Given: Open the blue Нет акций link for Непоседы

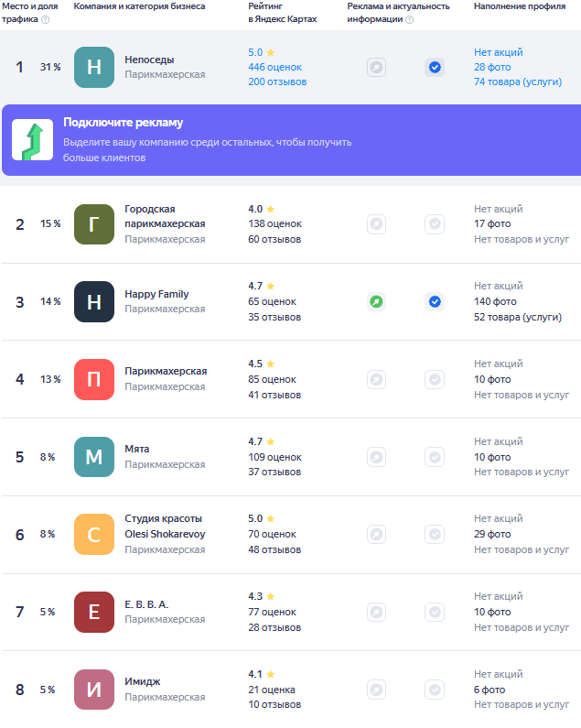Looking at the screenshot, I should point(498,52).
